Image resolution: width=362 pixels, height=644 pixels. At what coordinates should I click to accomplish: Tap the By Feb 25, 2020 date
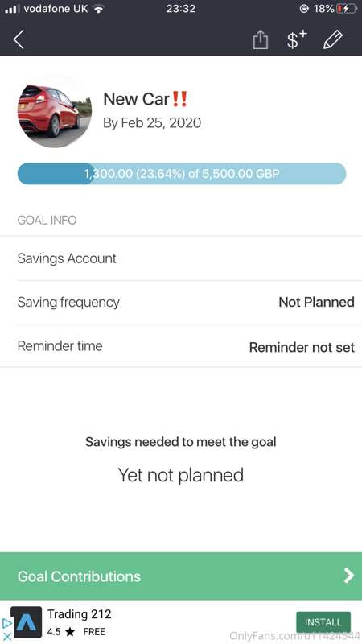152,123
